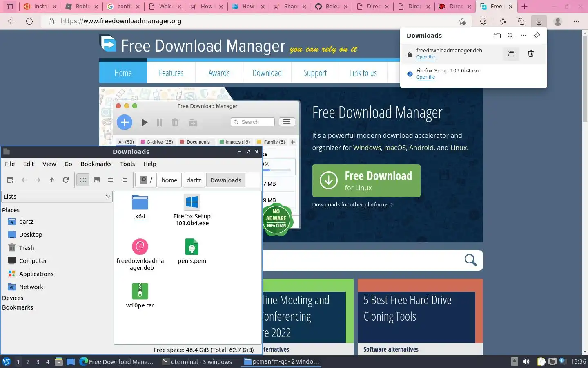
Task: Open Downloads for other platforms link
Action: [350, 204]
